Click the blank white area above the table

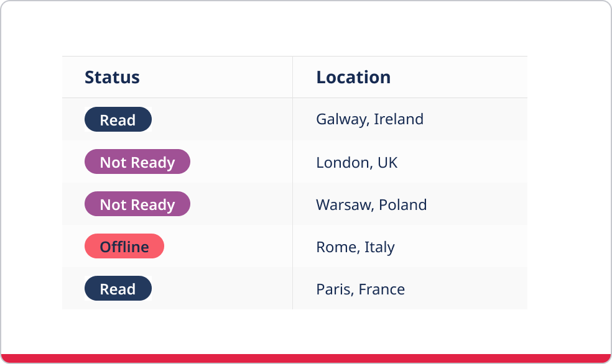(306, 29)
